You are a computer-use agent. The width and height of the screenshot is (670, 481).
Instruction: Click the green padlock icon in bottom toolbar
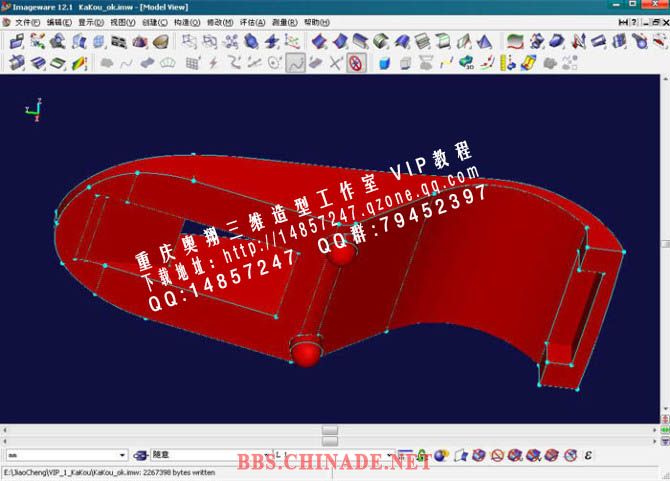coord(422,455)
